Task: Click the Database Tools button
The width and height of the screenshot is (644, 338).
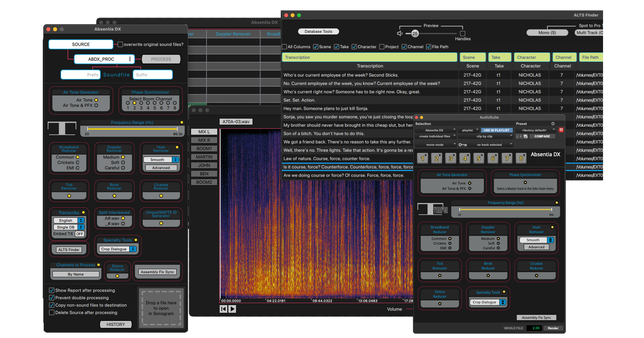Action: 318,32
